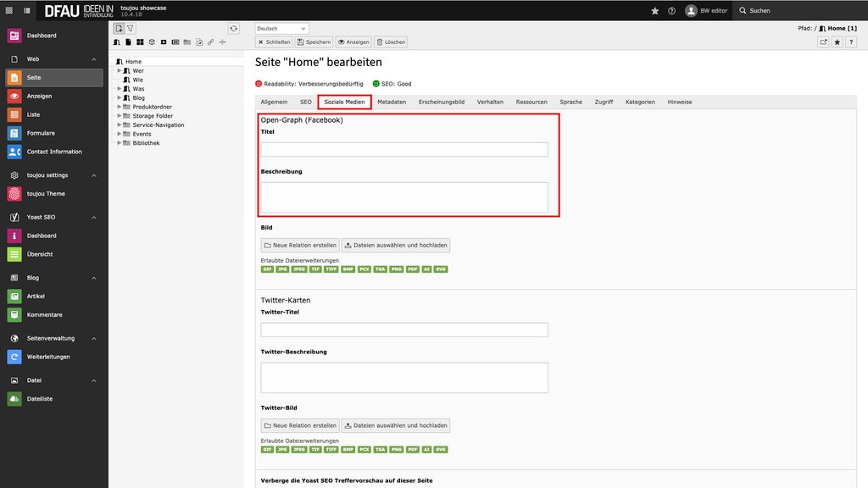Switch to the SEO tab
The height and width of the screenshot is (488, 868).
[306, 102]
